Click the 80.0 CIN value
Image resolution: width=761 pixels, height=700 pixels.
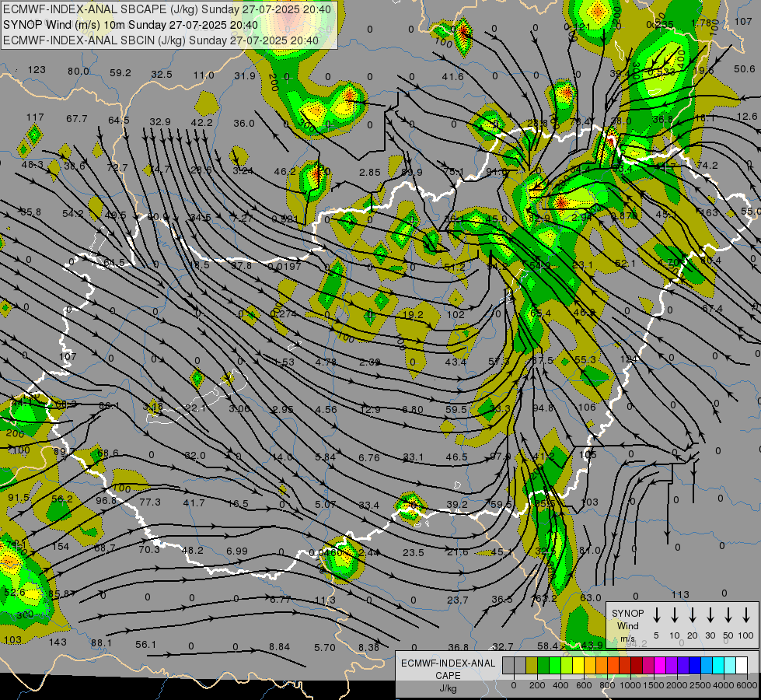pyautogui.click(x=79, y=72)
